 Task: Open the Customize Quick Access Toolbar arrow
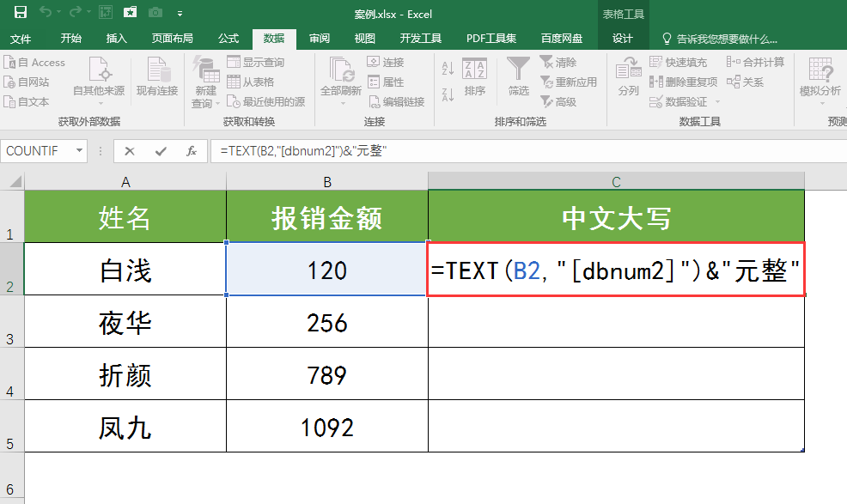point(180,13)
